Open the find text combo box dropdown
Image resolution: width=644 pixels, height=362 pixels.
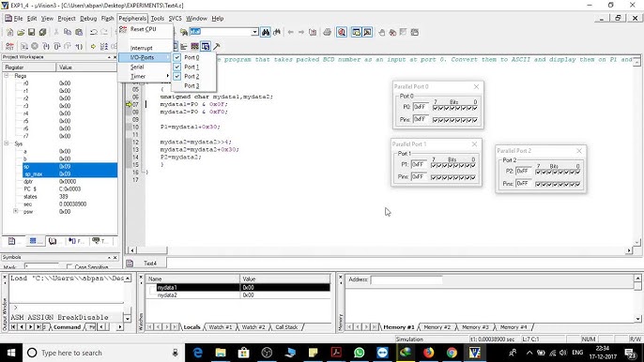point(254,32)
